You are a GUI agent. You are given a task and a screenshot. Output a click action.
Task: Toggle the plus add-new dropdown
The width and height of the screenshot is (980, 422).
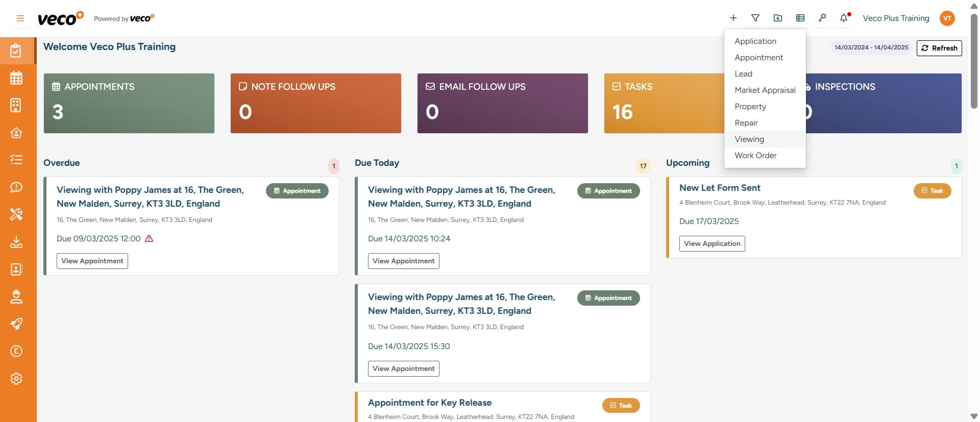pos(733,18)
